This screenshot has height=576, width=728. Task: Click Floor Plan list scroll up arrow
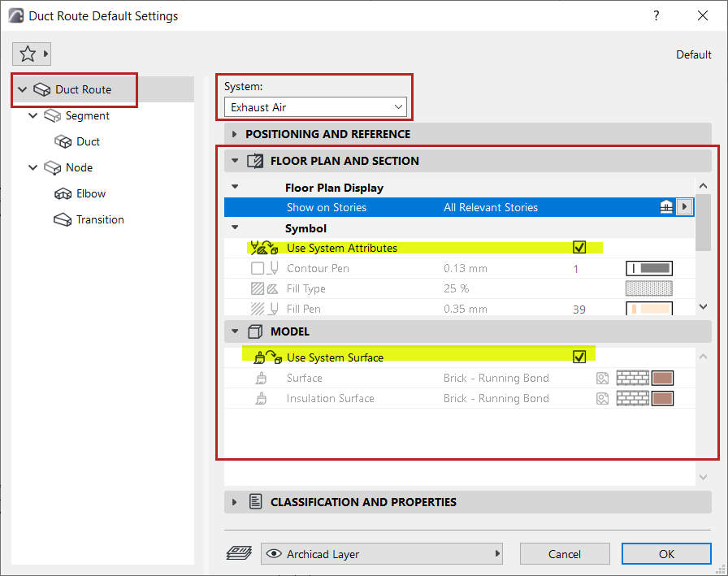click(703, 186)
